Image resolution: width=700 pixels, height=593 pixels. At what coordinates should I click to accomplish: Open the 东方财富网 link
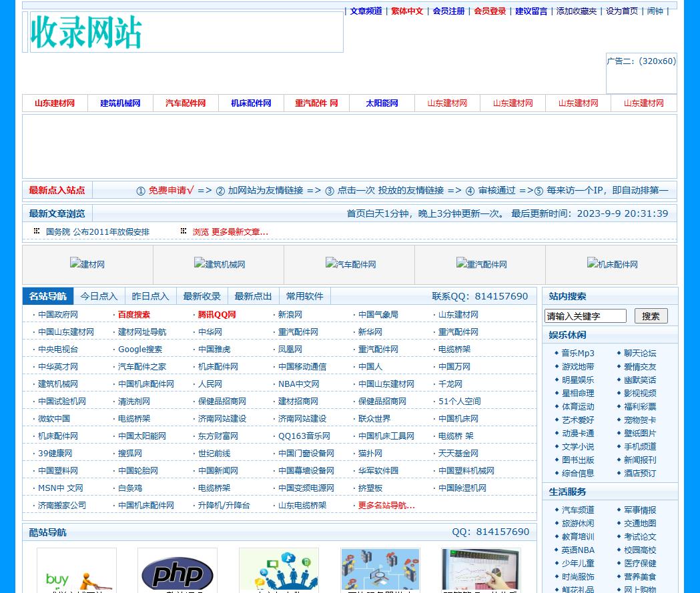(218, 436)
